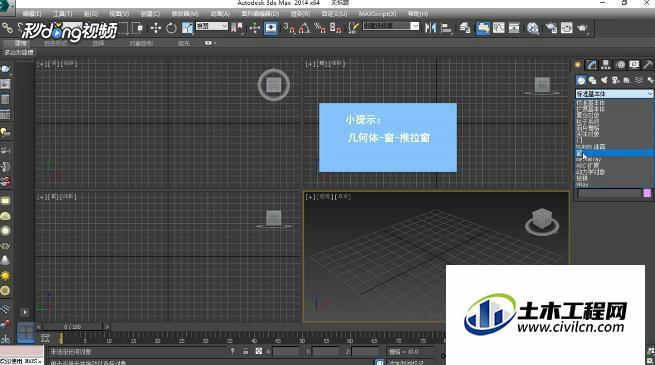Expand the 多边形建模 ribbon panel
This screenshot has width=655, height=365.
(19, 52)
